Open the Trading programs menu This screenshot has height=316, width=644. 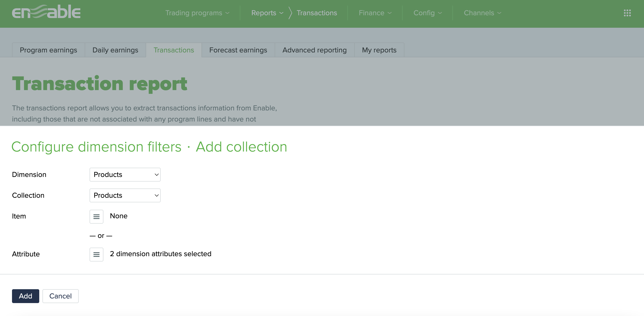[x=197, y=13]
